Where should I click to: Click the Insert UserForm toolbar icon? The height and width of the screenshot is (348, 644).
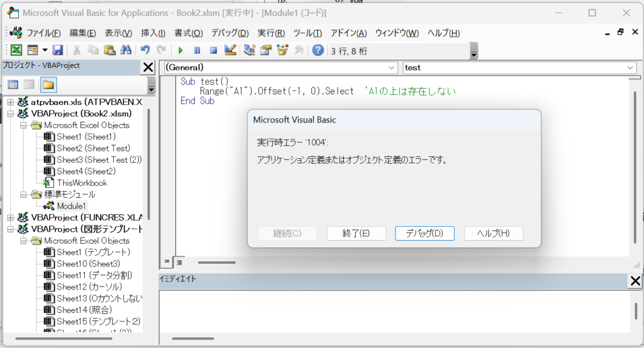pos(33,50)
